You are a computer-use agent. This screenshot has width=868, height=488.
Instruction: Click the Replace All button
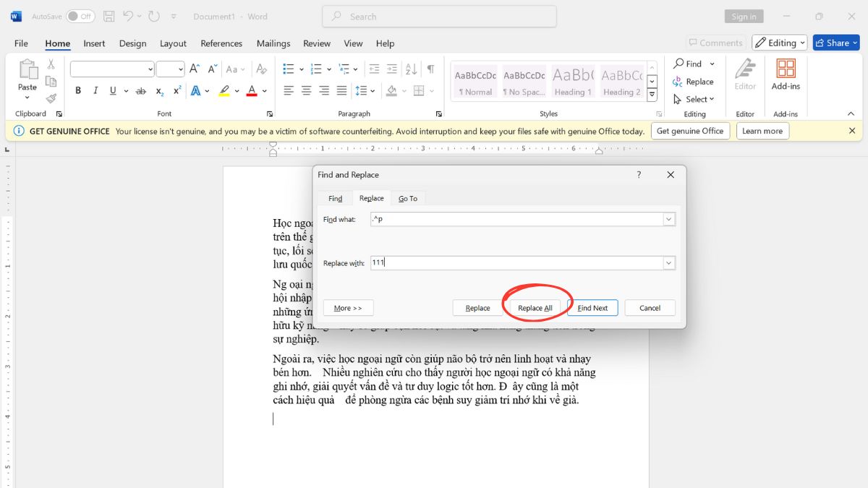535,308
